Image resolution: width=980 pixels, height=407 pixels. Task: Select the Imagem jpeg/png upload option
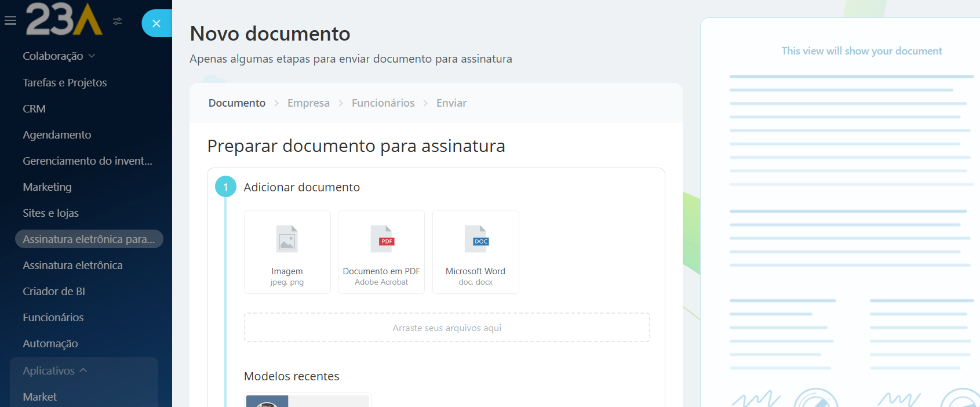tap(287, 252)
